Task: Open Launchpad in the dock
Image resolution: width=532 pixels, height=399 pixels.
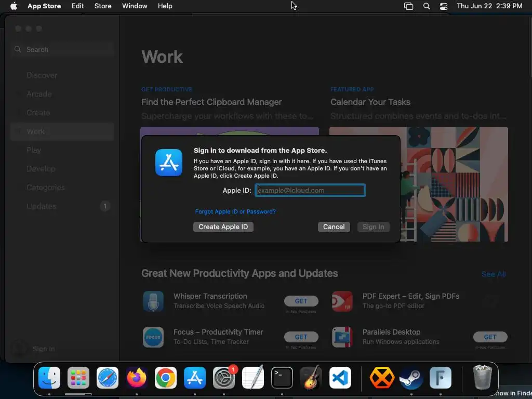Action: 78,378
